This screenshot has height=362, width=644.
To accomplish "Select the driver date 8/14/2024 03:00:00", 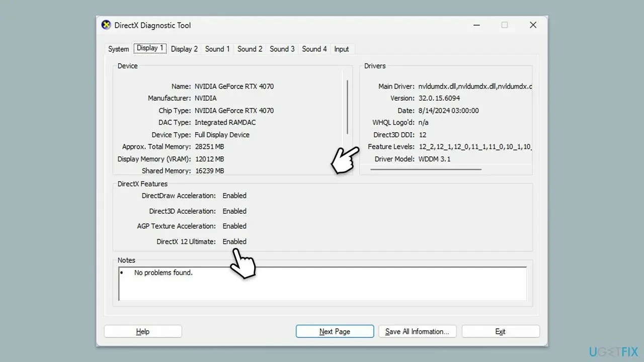I will pyautogui.click(x=449, y=111).
